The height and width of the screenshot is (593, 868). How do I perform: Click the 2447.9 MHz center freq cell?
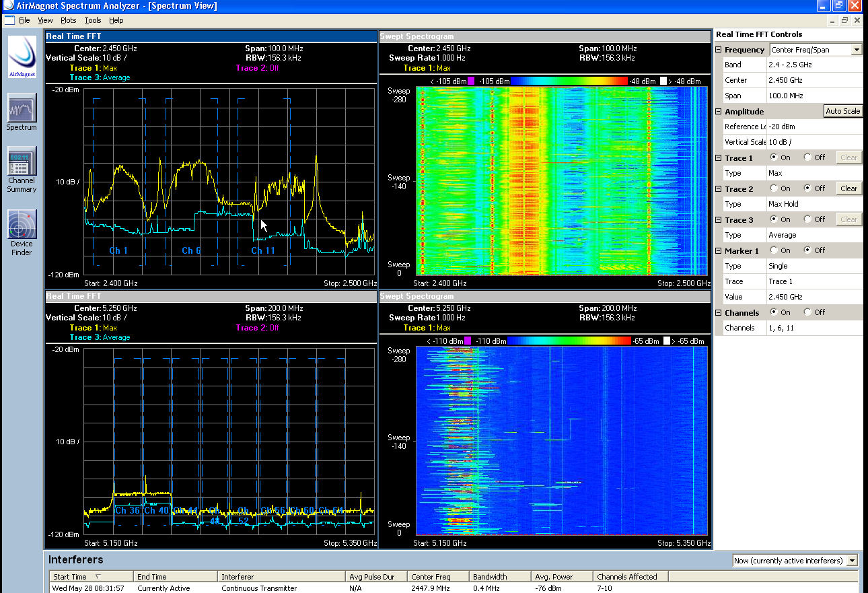(438, 588)
